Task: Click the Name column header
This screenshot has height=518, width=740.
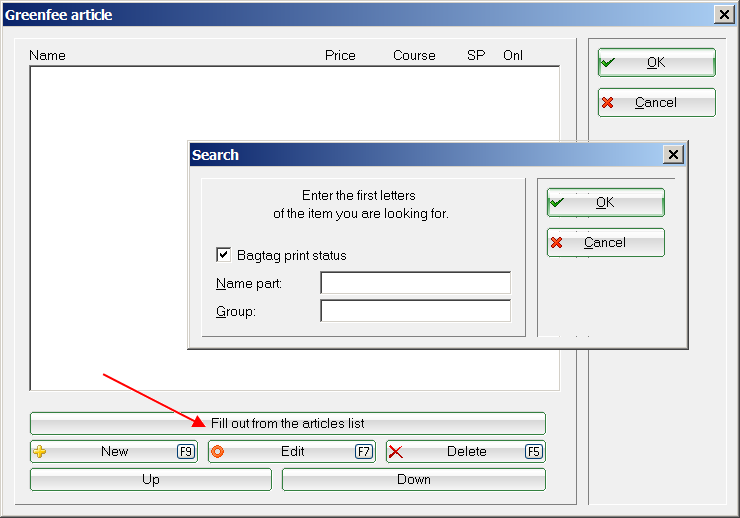Action: [47, 56]
